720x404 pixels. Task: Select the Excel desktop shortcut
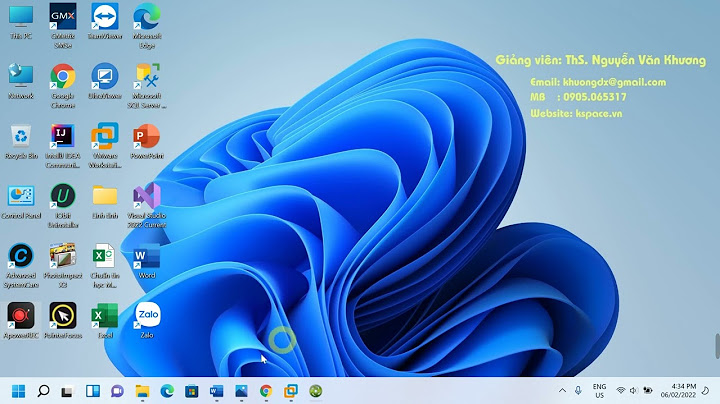[x=105, y=321]
